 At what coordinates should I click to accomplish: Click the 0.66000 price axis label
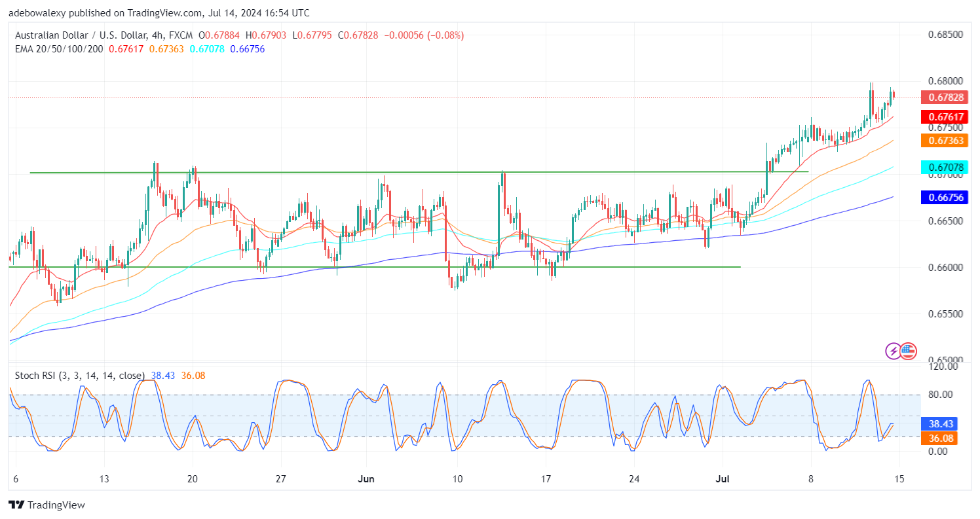click(x=944, y=268)
